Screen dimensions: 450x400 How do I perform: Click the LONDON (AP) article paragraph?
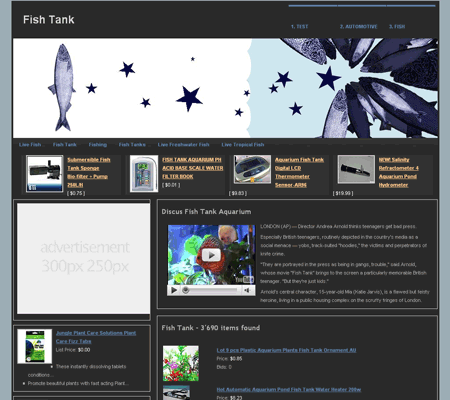(x=338, y=226)
